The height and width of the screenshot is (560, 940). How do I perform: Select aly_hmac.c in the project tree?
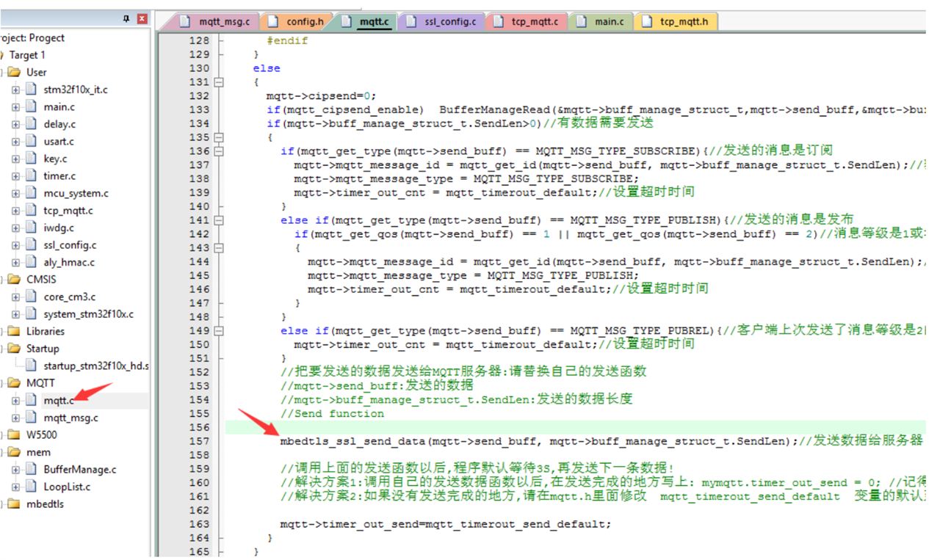[x=69, y=262]
